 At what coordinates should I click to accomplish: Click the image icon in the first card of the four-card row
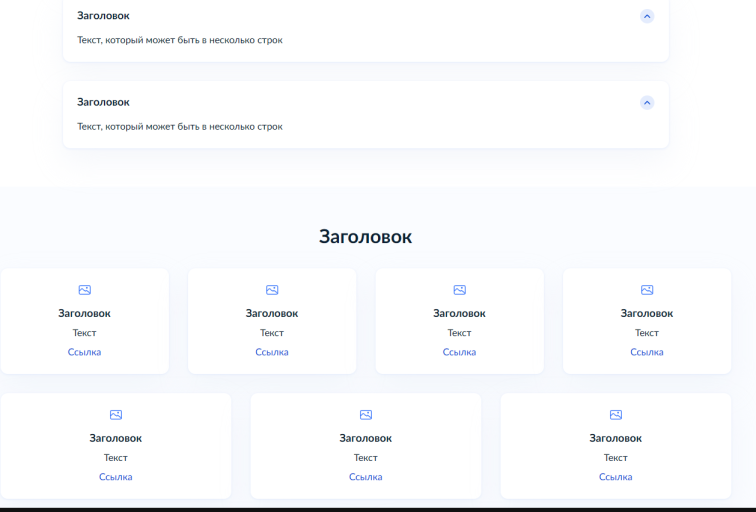(x=84, y=290)
